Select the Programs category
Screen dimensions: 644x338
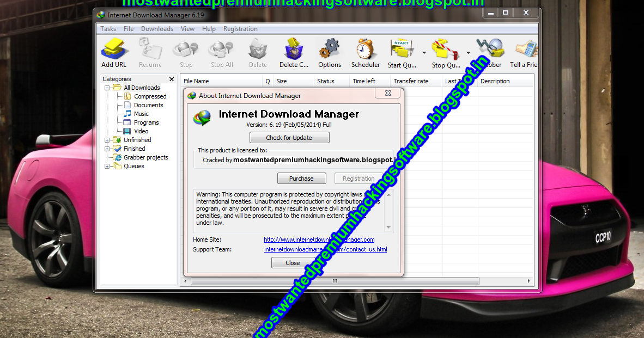tap(146, 122)
